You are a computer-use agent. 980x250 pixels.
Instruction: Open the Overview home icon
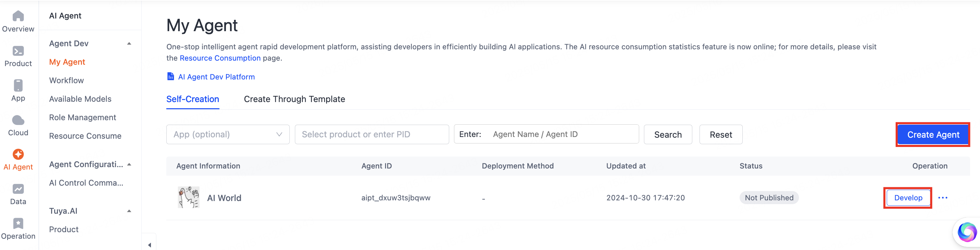pos(18,16)
